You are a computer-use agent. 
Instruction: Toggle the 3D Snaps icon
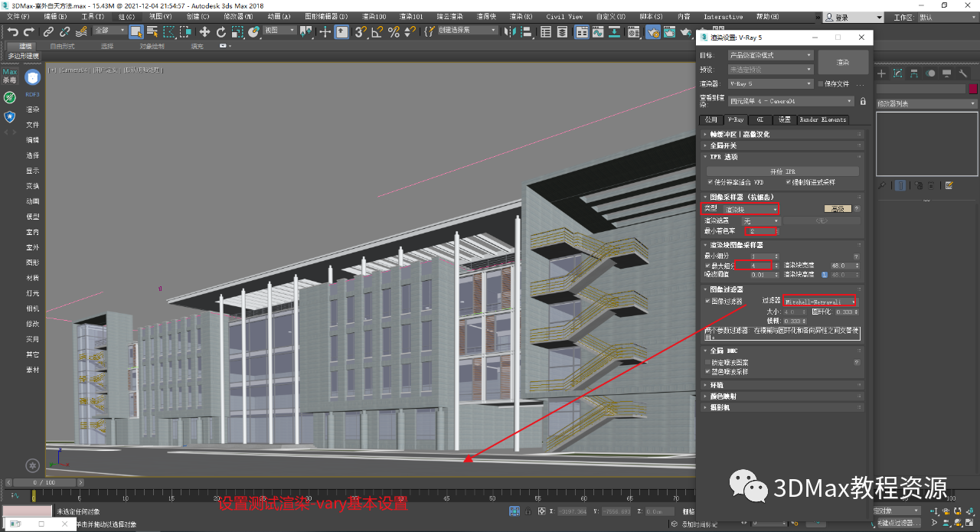click(361, 31)
